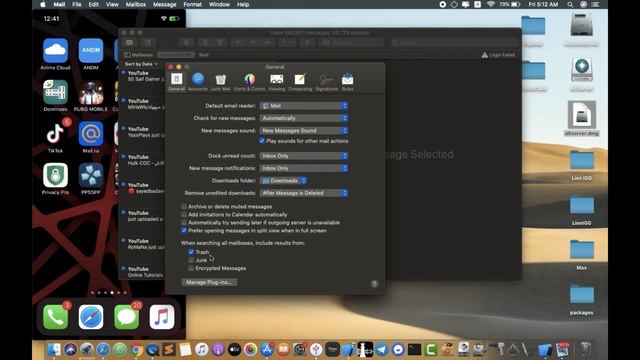This screenshot has width=640, height=360.
Task: Click Sent in the Inbox favorites bar
Action: point(204,55)
